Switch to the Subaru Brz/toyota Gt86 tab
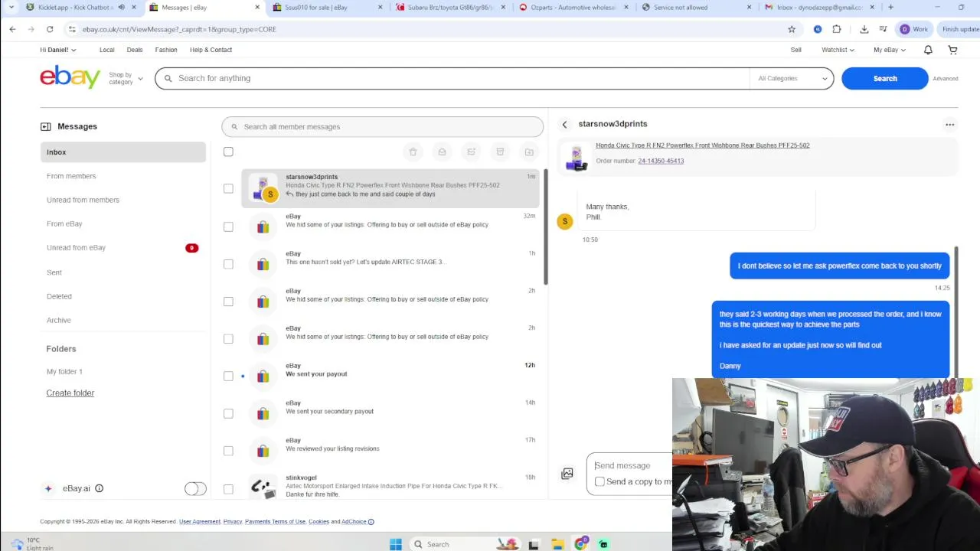Viewport: 980px width, 551px height. pyautogui.click(x=452, y=7)
